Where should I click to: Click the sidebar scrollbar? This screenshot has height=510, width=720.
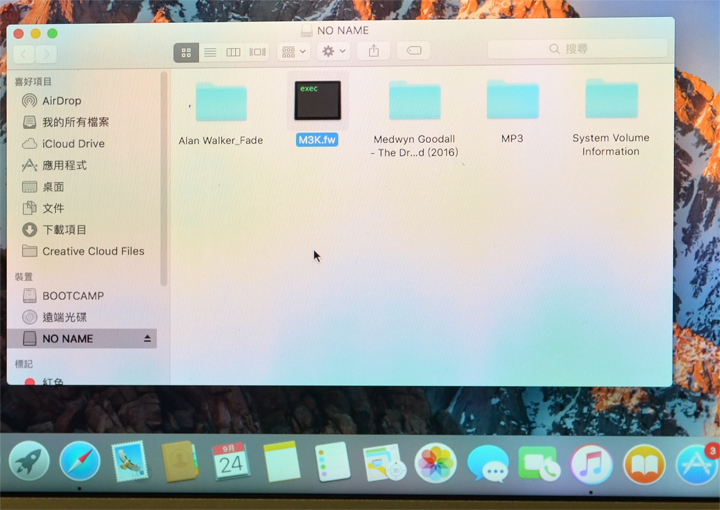163,179
